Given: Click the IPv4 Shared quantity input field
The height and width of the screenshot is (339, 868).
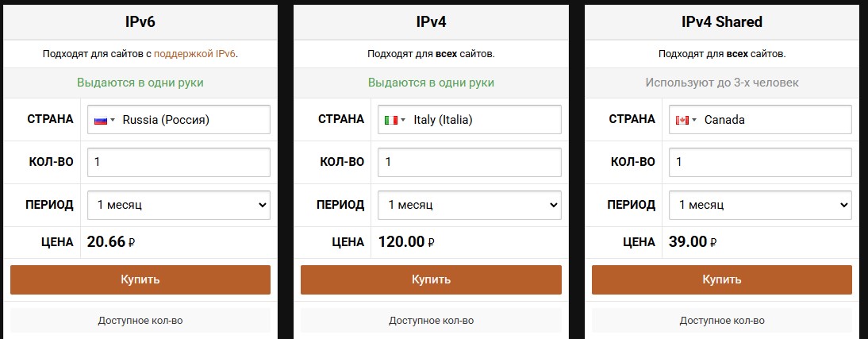Looking at the screenshot, I should 760,162.
